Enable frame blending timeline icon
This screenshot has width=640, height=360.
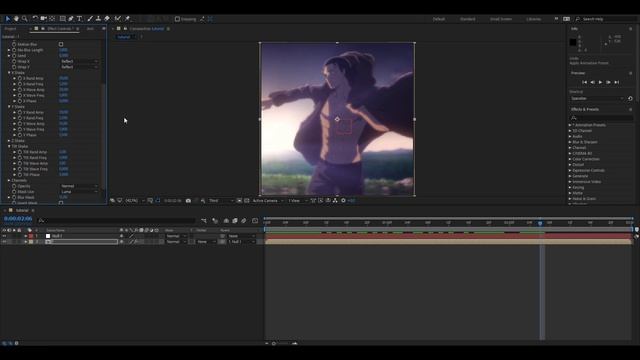click(235, 221)
